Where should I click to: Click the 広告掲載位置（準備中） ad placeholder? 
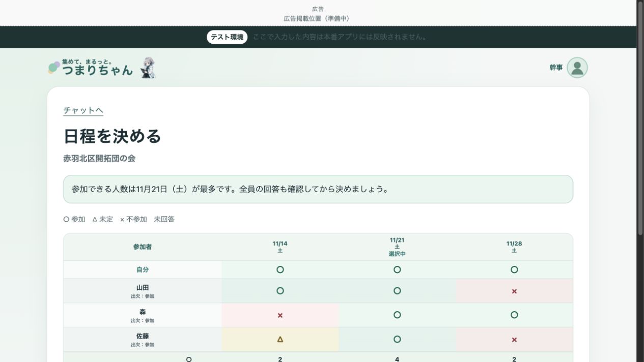(x=318, y=18)
